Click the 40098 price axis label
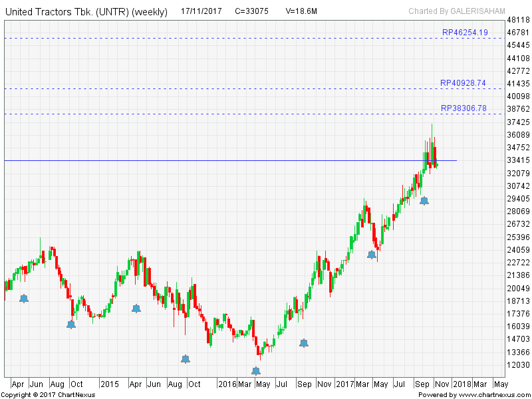The height and width of the screenshot is (399, 532). [518, 96]
